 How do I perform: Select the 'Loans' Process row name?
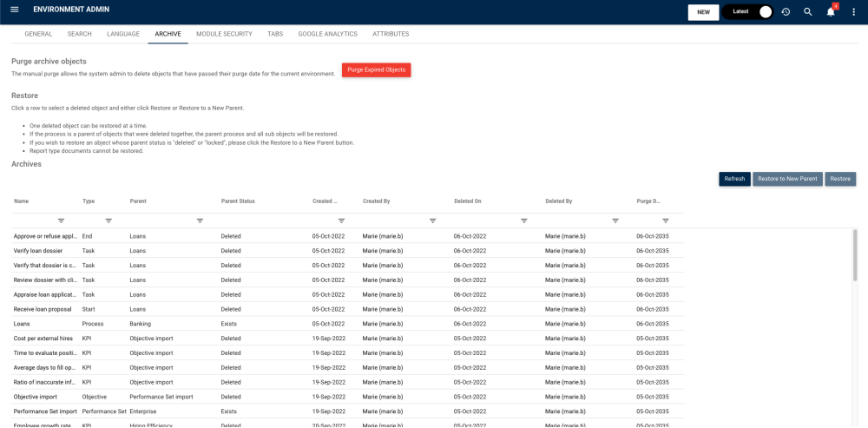(21, 323)
